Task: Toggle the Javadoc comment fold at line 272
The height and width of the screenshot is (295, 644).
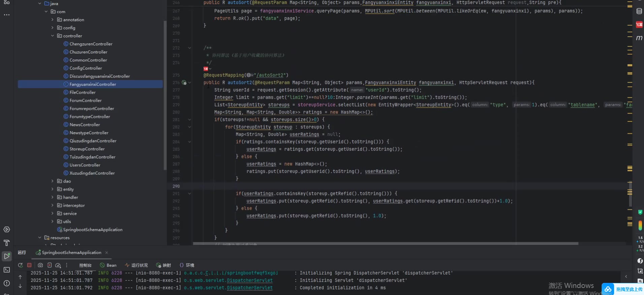Action: point(190,48)
